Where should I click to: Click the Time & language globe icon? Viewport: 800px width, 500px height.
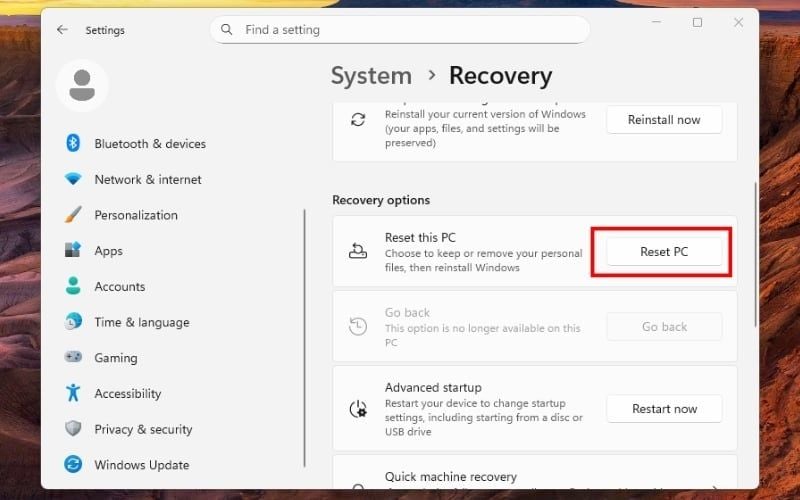73,321
